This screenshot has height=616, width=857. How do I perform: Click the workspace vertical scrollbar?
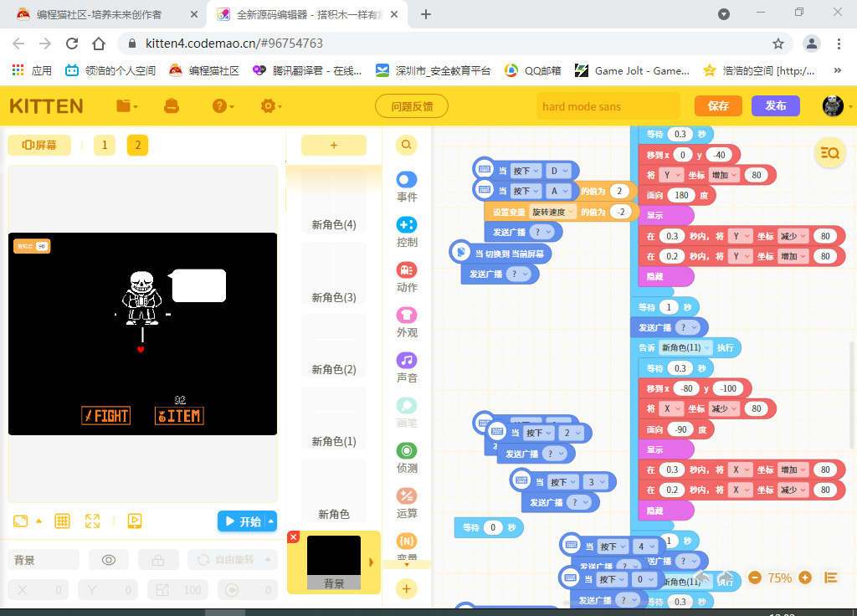pos(851,395)
